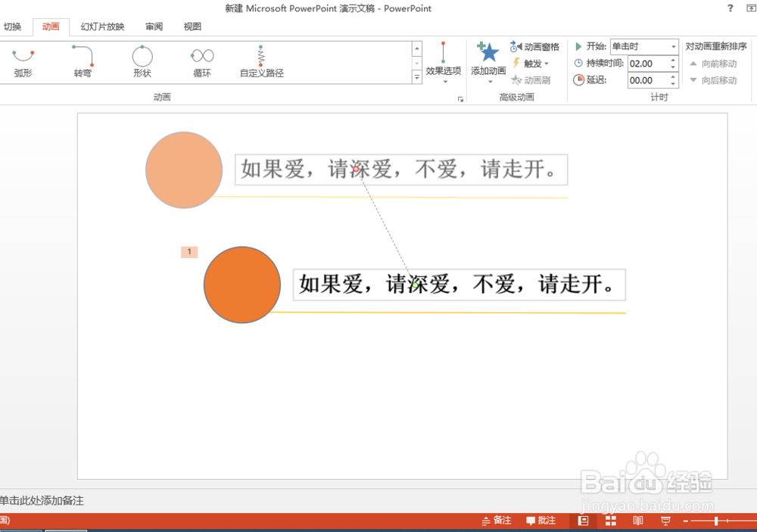Viewport: 757px width, 532px height.
Task: Expand the animation gallery more button
Action: (x=416, y=77)
